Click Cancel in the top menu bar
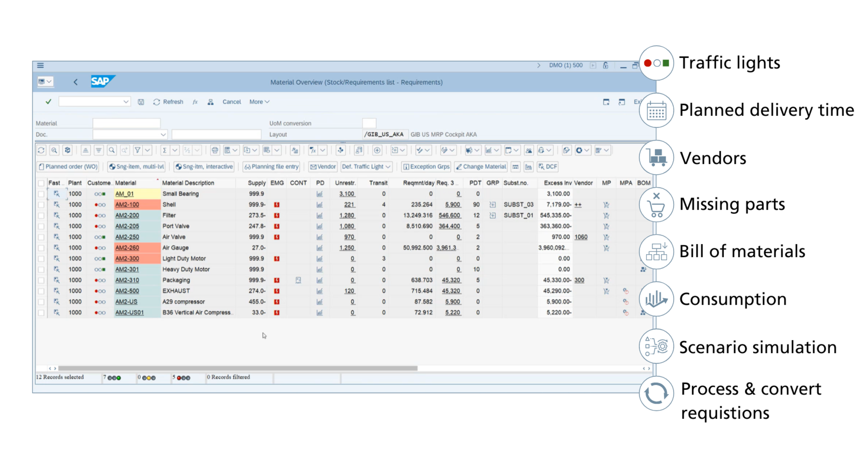 coord(231,102)
